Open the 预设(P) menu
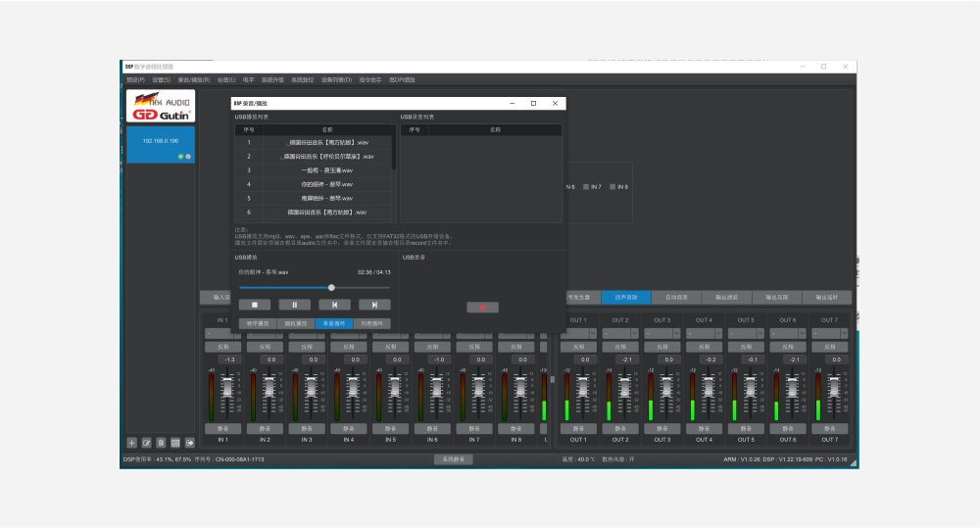The width and height of the screenshot is (980, 528). pyautogui.click(x=135, y=80)
